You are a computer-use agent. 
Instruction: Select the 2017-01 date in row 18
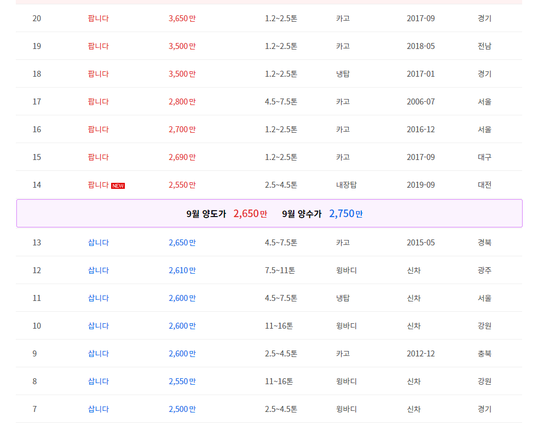click(x=421, y=74)
